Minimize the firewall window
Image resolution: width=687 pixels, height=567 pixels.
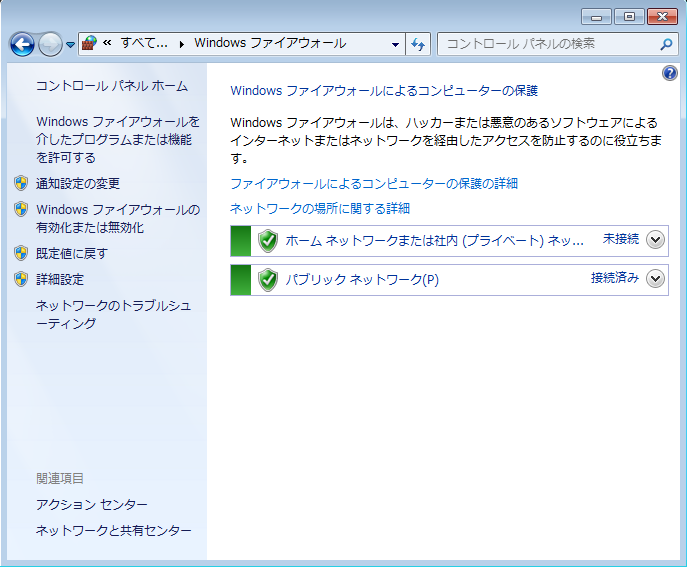(596, 17)
